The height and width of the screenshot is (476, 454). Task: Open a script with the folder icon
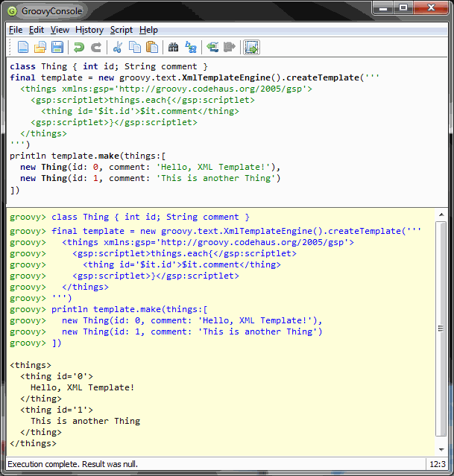pos(40,48)
